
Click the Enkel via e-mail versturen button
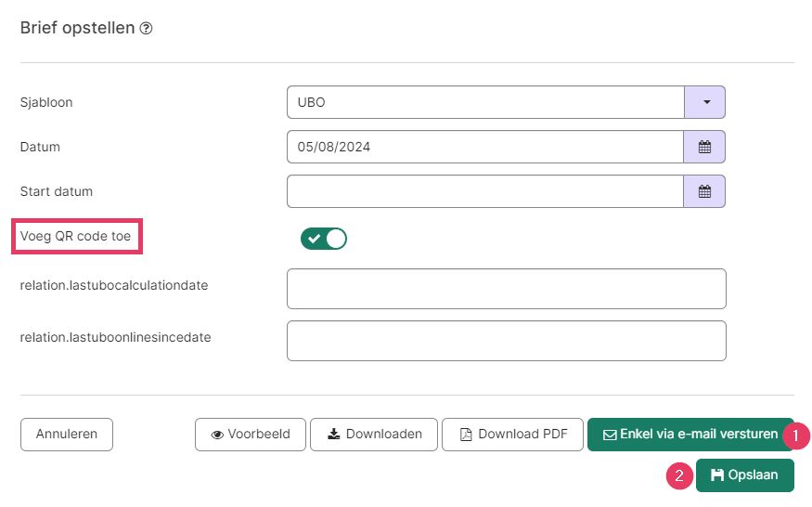pos(690,435)
